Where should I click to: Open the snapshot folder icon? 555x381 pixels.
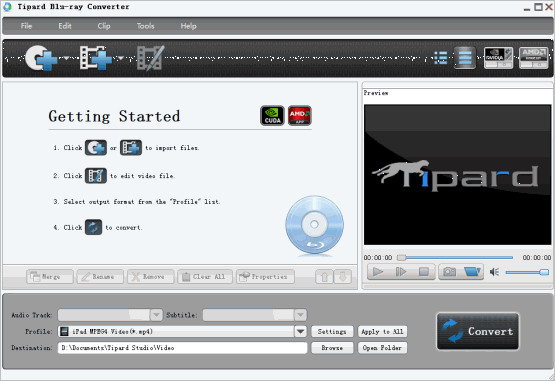pyautogui.click(x=472, y=272)
